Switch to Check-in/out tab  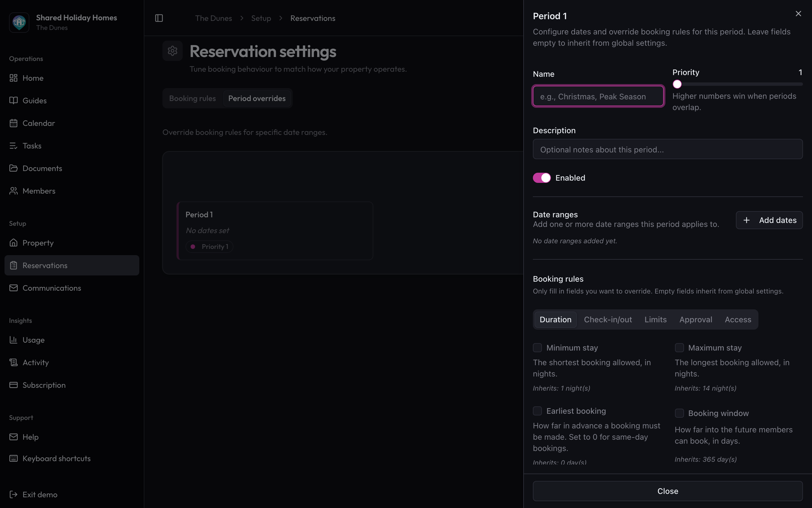(x=608, y=319)
